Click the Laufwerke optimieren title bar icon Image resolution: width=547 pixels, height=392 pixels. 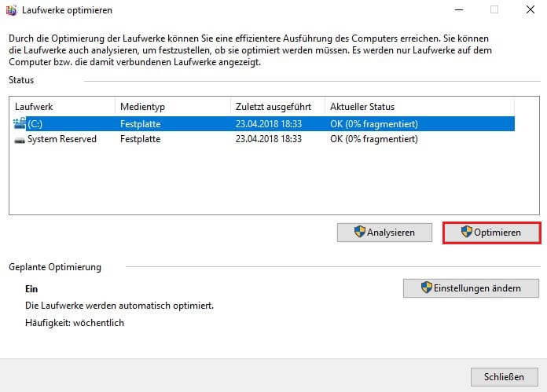coord(11,10)
